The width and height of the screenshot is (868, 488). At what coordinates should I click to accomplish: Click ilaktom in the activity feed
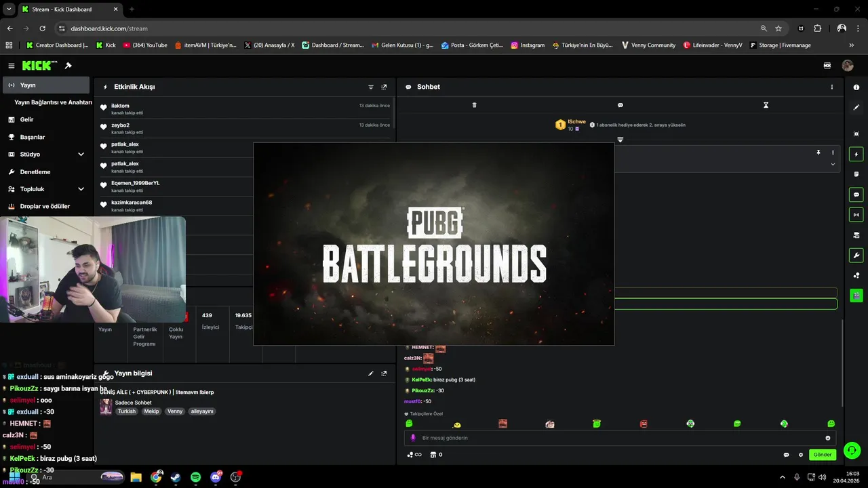click(120, 106)
